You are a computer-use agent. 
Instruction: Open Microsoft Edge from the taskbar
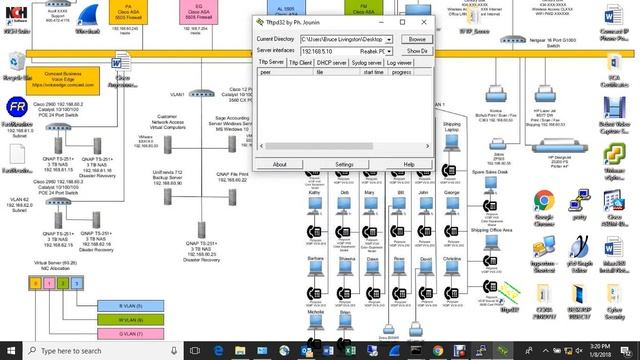coord(219,351)
